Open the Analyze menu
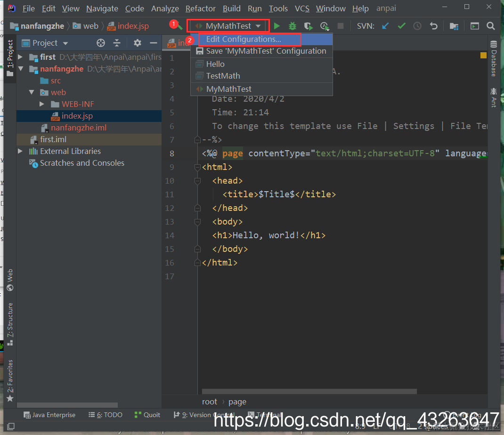This screenshot has height=435, width=504. pos(165,8)
